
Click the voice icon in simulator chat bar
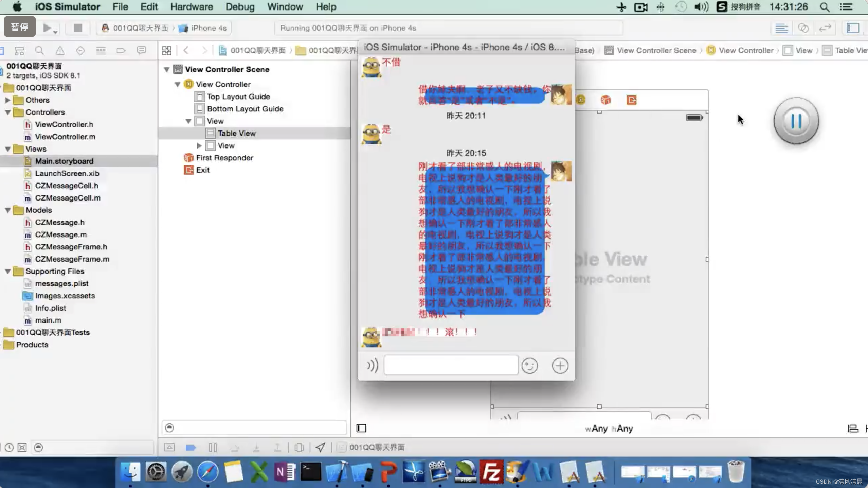pyautogui.click(x=373, y=366)
